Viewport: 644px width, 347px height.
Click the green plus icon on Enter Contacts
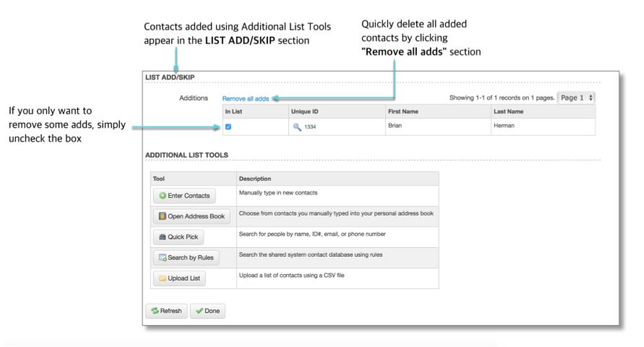[163, 196]
